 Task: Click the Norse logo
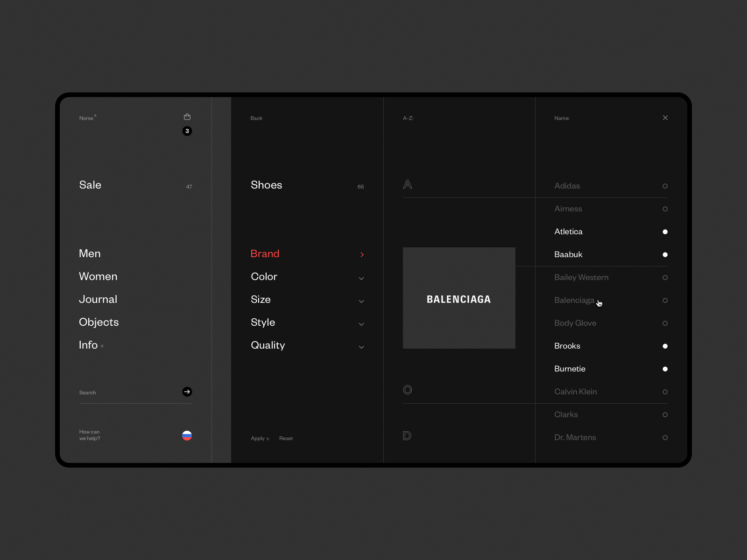[x=88, y=118]
